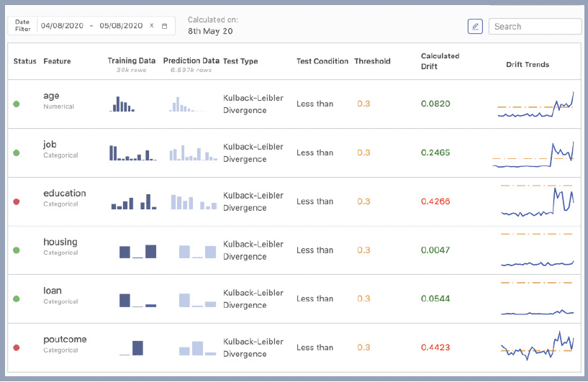
Task: Select the loan feature row label
Action: [53, 291]
